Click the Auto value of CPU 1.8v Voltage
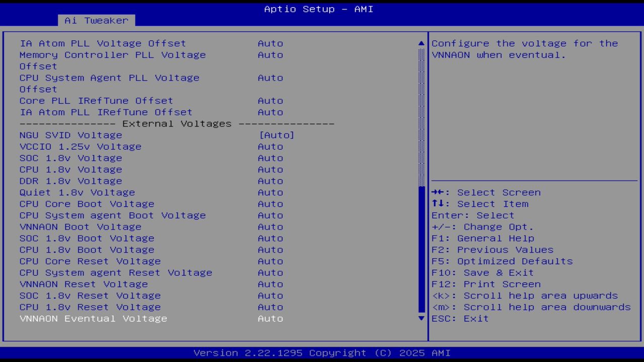The height and width of the screenshot is (362, 644). (x=270, y=169)
